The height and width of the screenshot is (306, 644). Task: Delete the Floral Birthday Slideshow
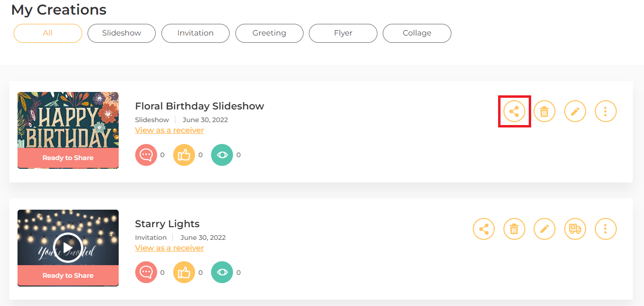545,111
